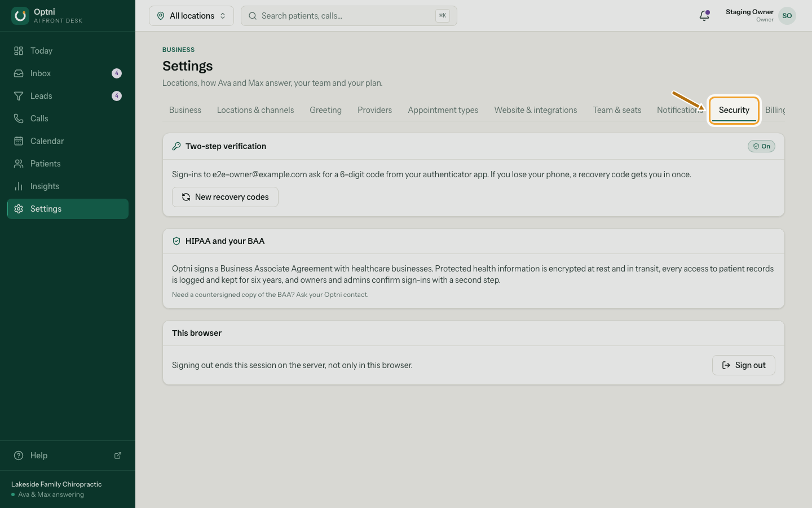
Task: Click the 'HIPAA and your BAA' heading
Action: (x=225, y=241)
